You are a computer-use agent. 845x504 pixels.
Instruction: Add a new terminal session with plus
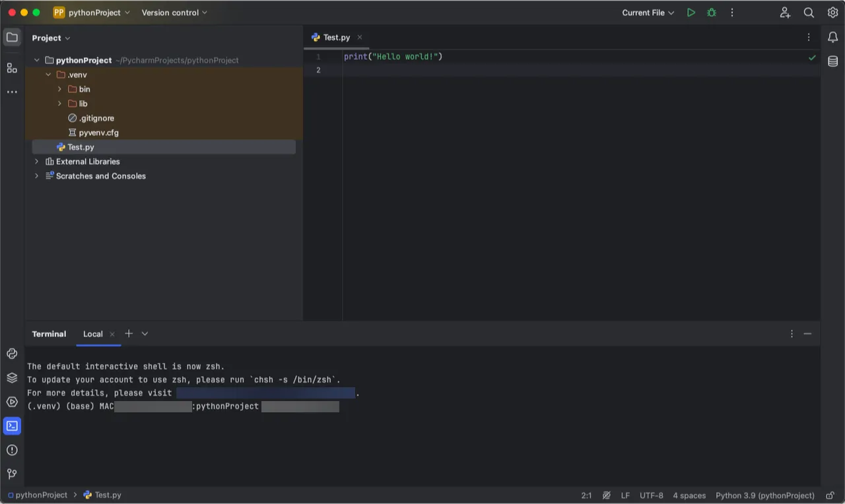pos(129,334)
